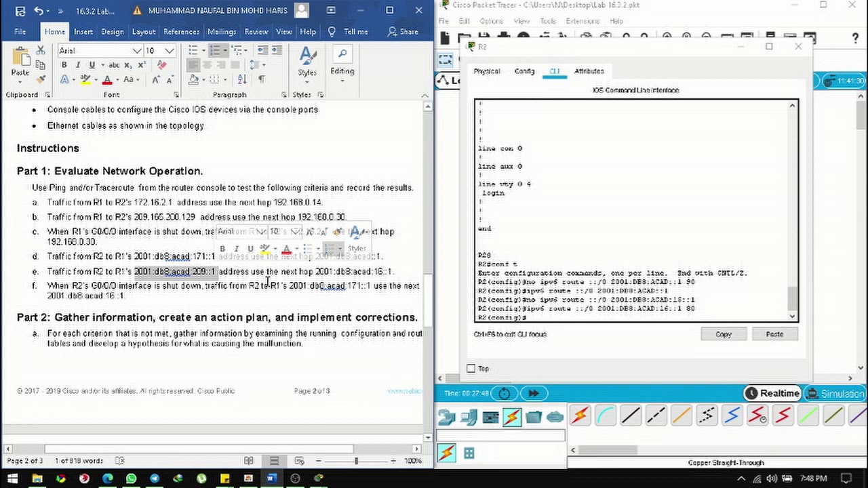Viewport: 868px width, 488px height.
Task: Toggle Italic formatting in Word
Action: 77,65
